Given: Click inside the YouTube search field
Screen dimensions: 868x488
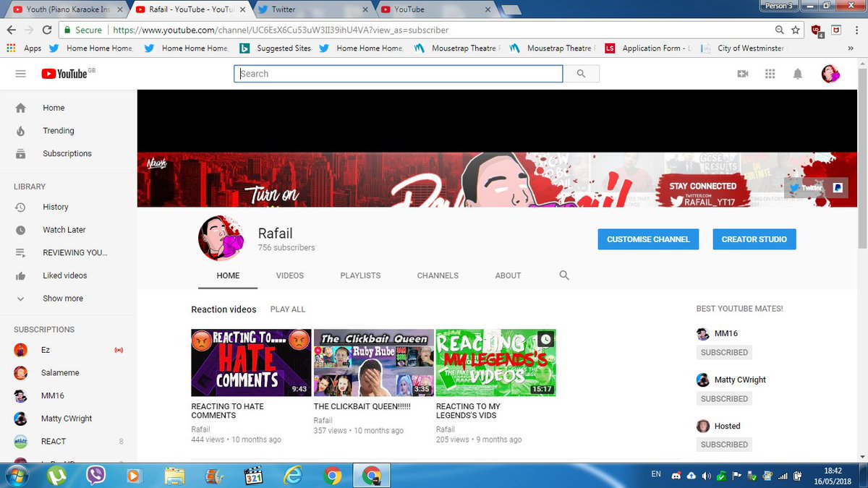Looking at the screenshot, I should (398, 74).
